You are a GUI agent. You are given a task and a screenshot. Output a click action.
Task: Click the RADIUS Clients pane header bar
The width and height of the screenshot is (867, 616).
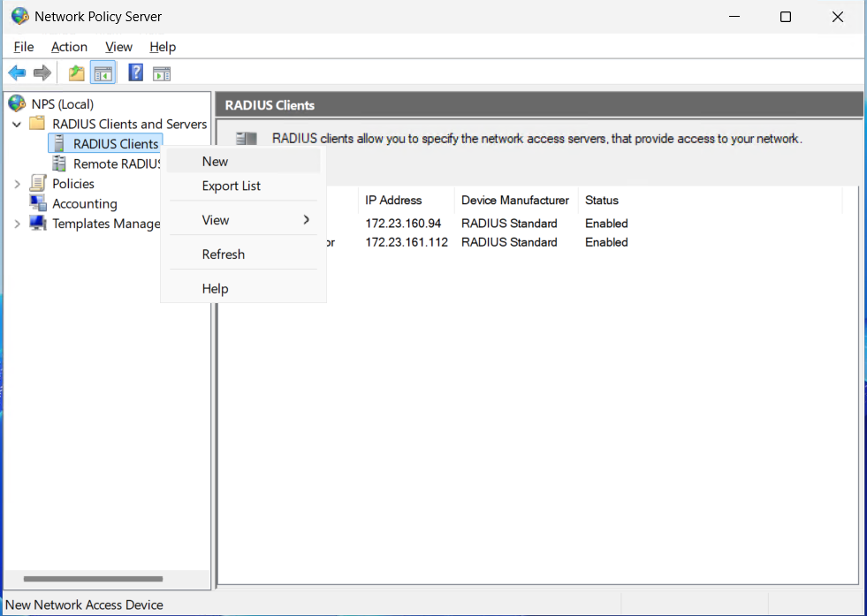(539, 105)
